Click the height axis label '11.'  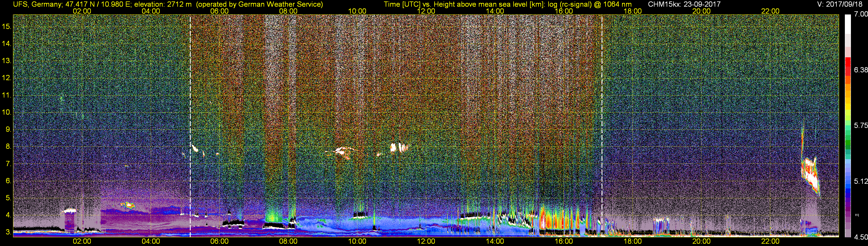tap(7, 95)
